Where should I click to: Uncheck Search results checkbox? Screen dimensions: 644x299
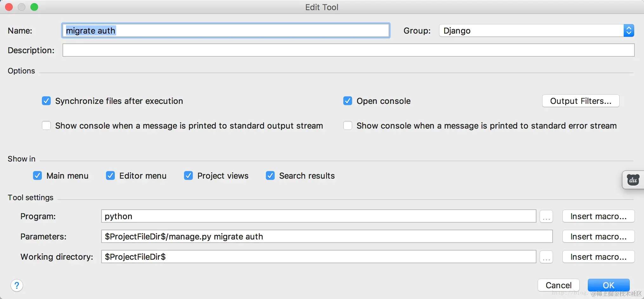(270, 176)
